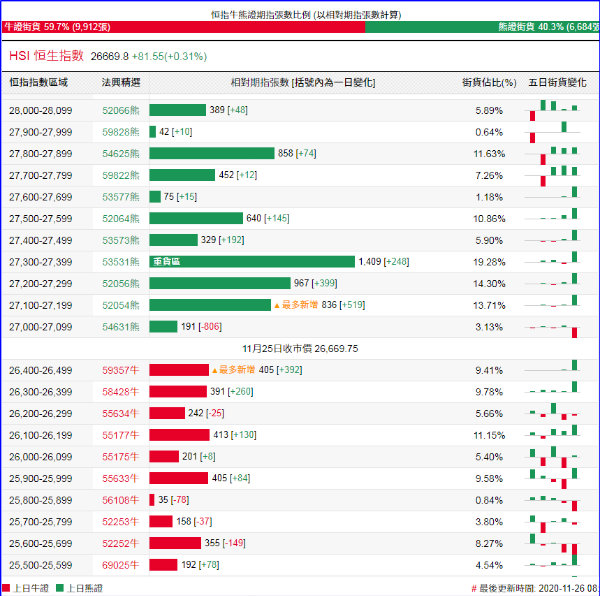Click the 27,300-27,399 index range cell
600x596 pixels.
[41, 262]
